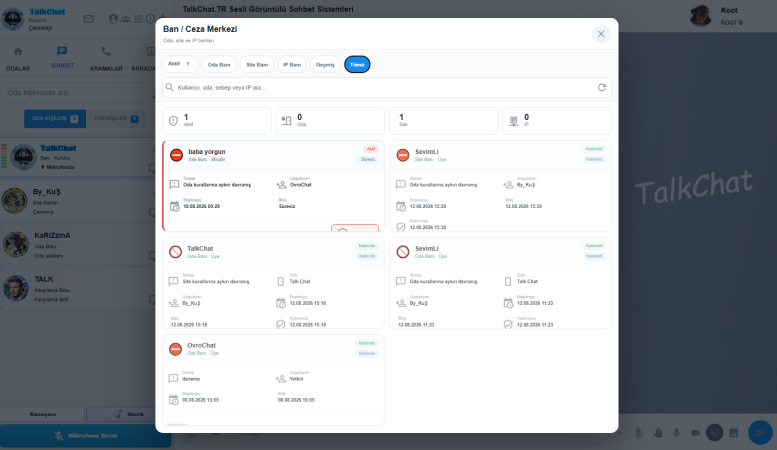This screenshot has height=450, width=777.
Task: Start video with the camera icon
Action: (x=695, y=433)
